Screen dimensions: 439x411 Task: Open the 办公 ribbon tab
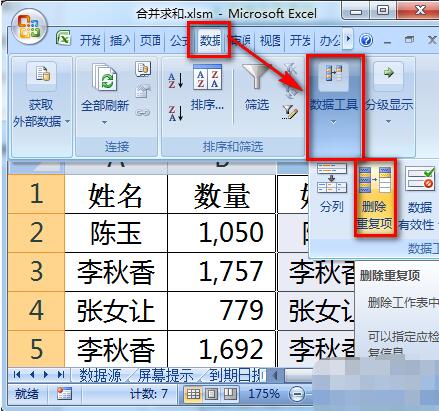tap(330, 41)
